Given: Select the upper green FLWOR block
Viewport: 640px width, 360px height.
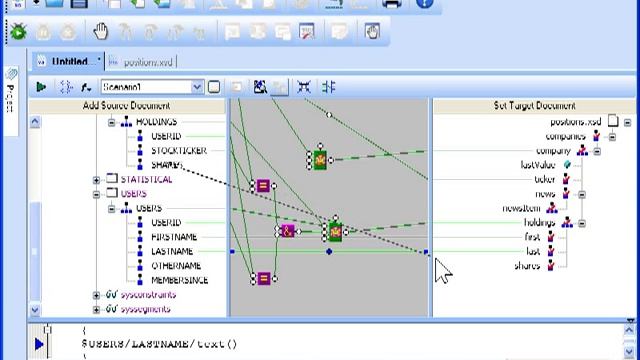Looking at the screenshot, I should (320, 160).
